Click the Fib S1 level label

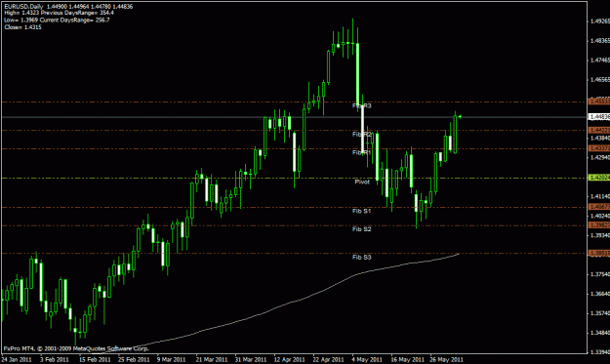click(x=362, y=211)
